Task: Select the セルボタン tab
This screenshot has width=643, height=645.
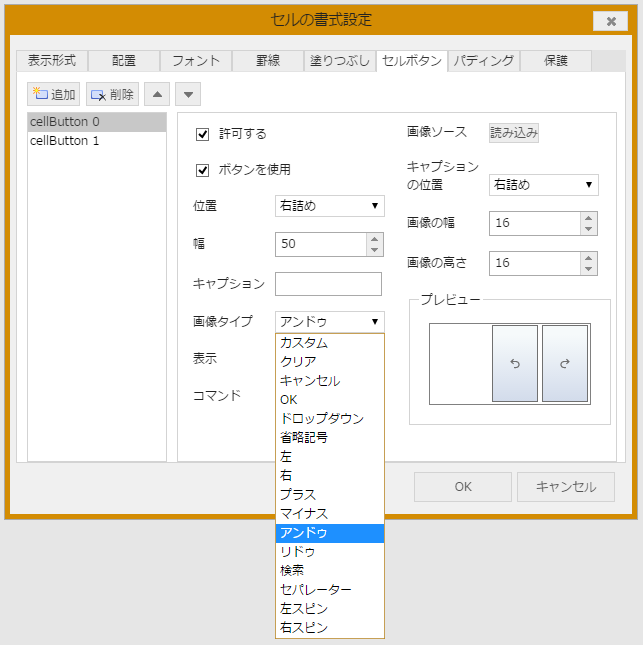Action: click(x=412, y=61)
